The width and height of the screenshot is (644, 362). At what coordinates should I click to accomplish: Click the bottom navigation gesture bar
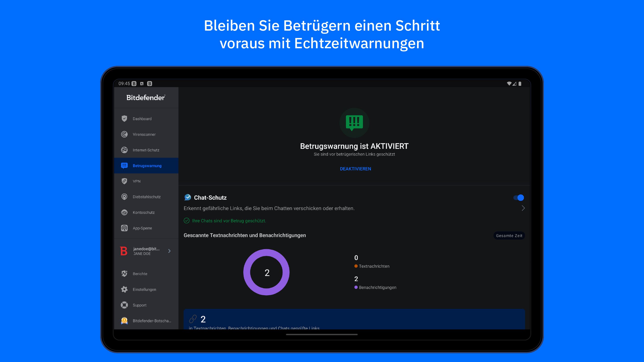322,334
